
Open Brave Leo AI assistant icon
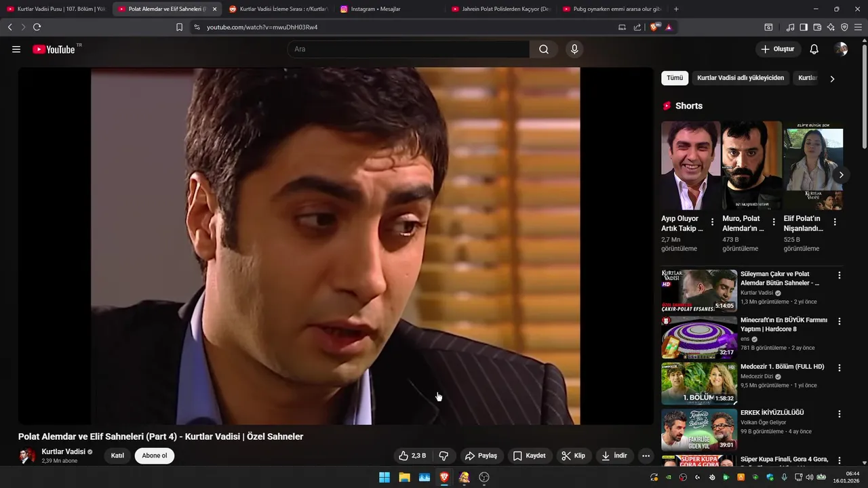(831, 27)
